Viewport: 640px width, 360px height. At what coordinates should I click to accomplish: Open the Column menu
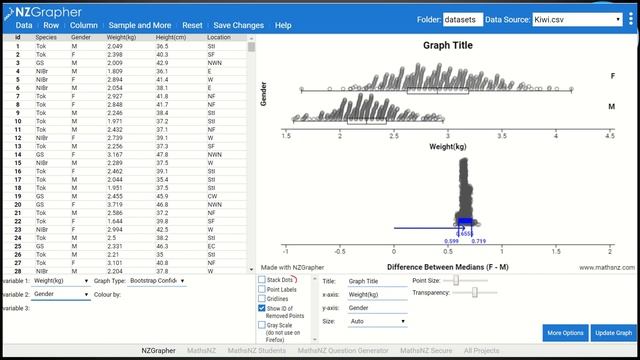pos(84,25)
